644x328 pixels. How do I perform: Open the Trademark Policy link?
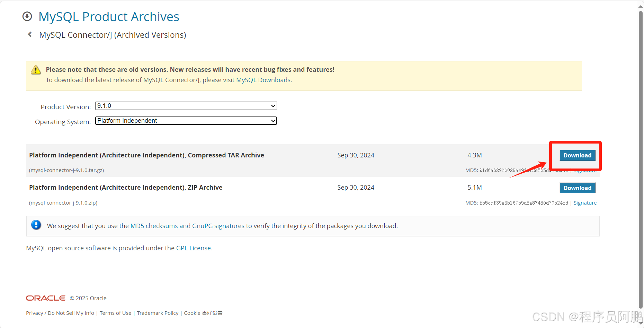pos(158,313)
